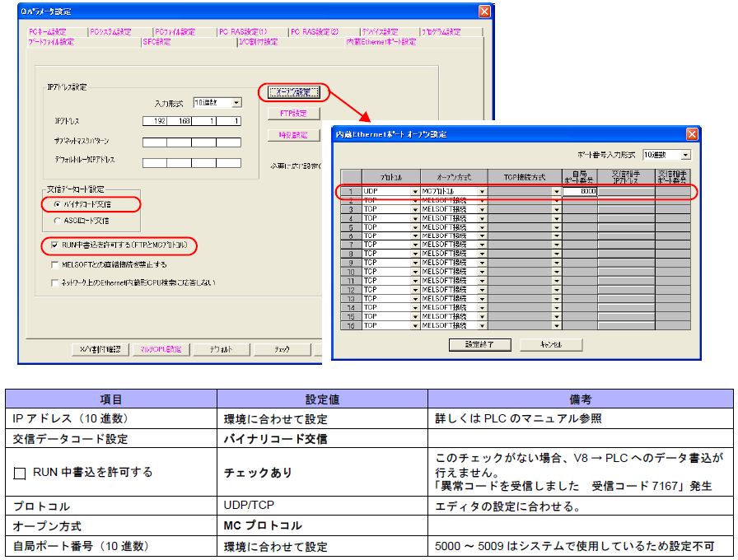Expand row 1 オープン方式 dropdown showing MCプロトコル
The width and height of the screenshot is (738, 560).
482,191
